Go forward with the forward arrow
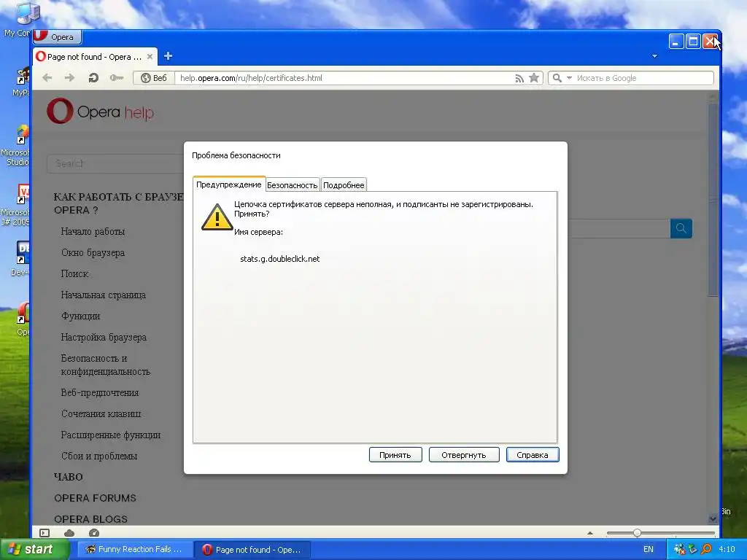Viewport: 747px width, 560px height. (x=69, y=77)
